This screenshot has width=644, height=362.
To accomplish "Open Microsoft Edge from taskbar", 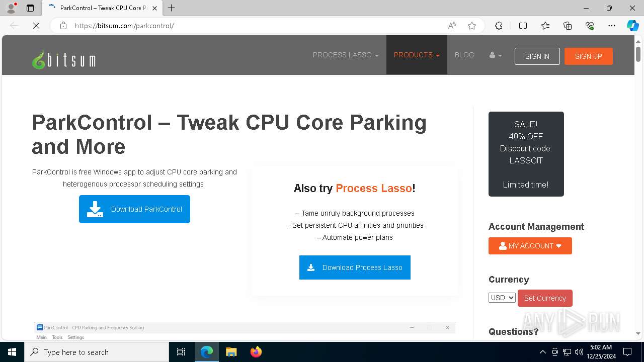I will 207,352.
